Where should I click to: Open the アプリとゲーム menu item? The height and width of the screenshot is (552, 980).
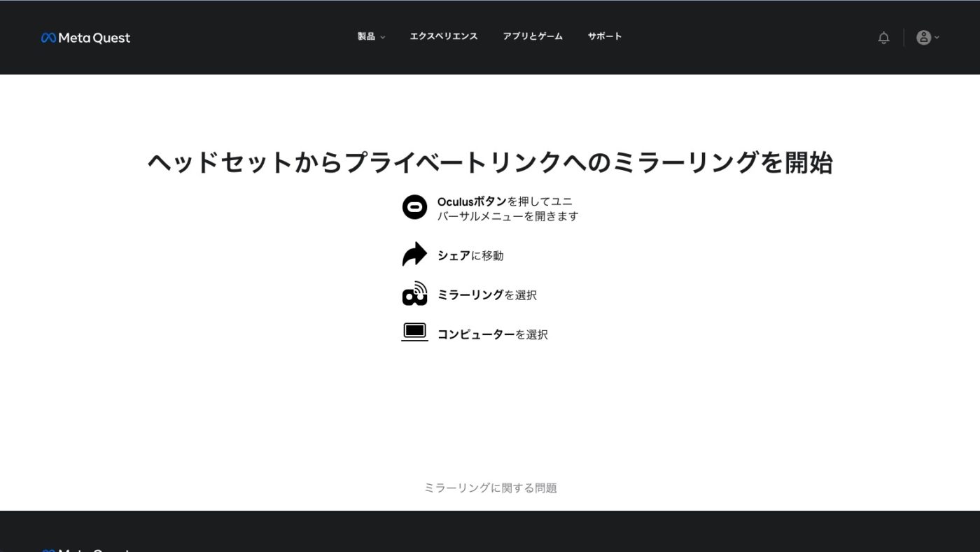pos(533,36)
